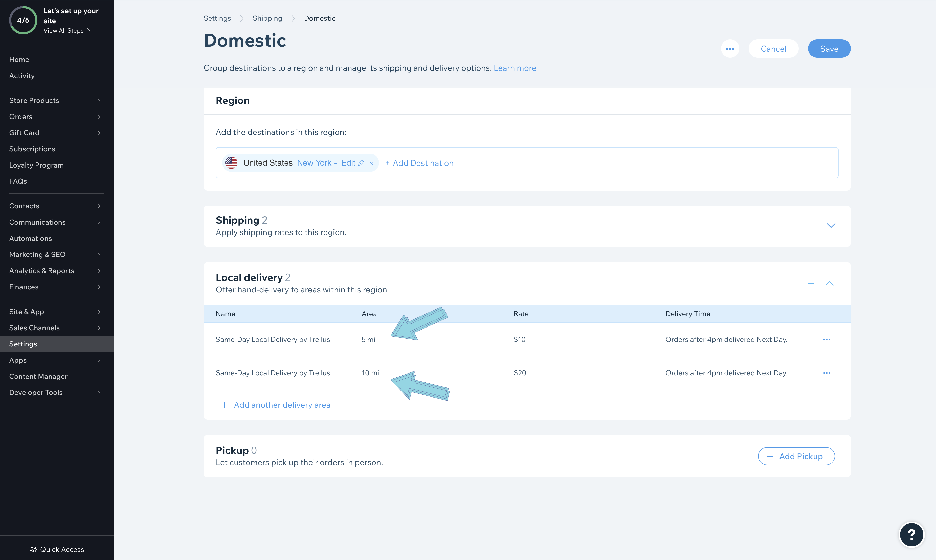
Task: Expand Marketing & SEO submenu arrow
Action: [99, 255]
